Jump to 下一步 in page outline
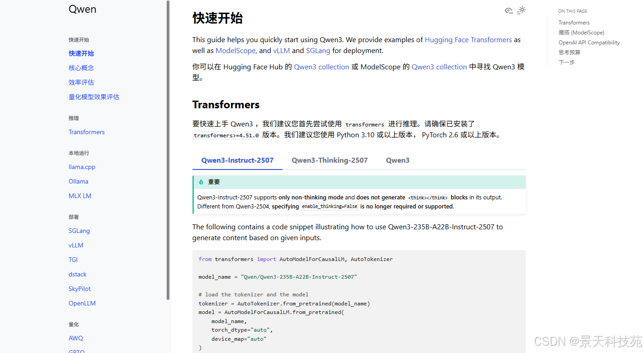 click(567, 63)
